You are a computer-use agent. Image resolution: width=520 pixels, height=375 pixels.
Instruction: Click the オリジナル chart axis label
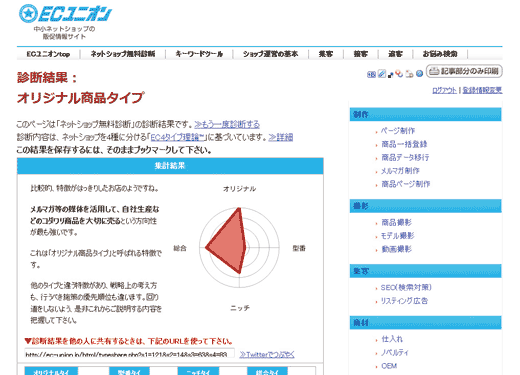click(239, 189)
